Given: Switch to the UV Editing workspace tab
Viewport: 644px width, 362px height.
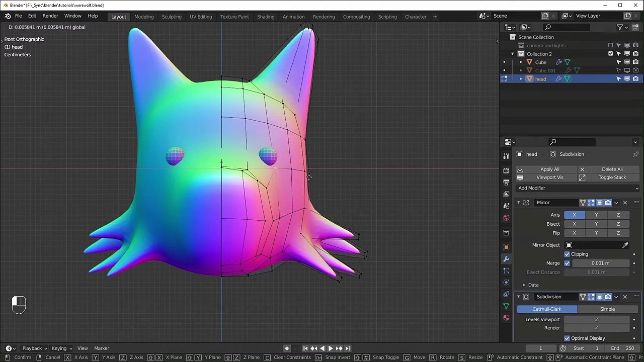Looking at the screenshot, I should pos(201,17).
